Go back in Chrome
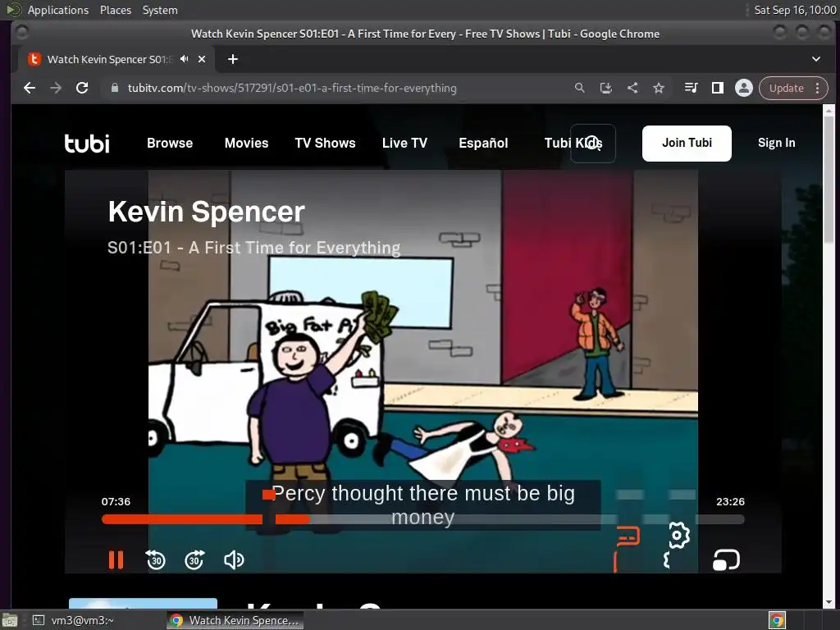This screenshot has width=840, height=630. pos(30,88)
